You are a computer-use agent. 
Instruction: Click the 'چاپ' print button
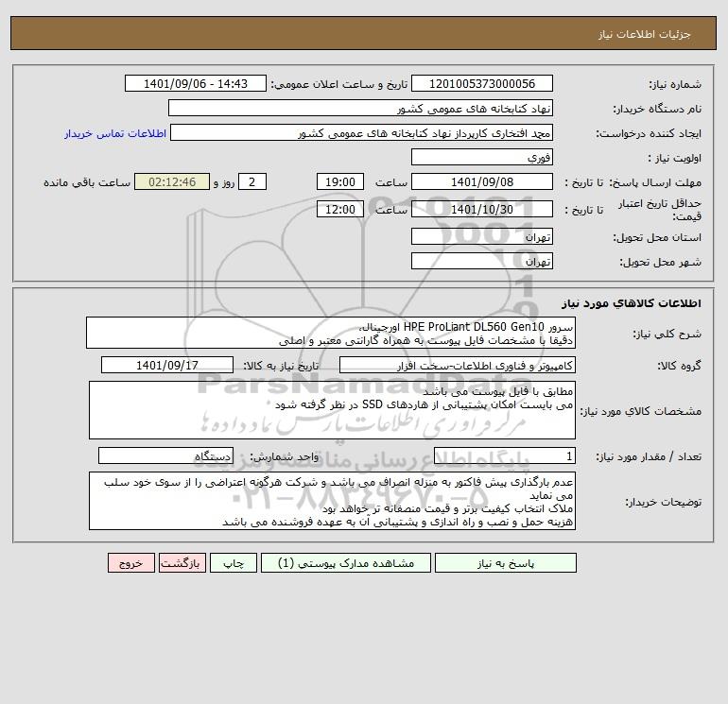tap(234, 563)
